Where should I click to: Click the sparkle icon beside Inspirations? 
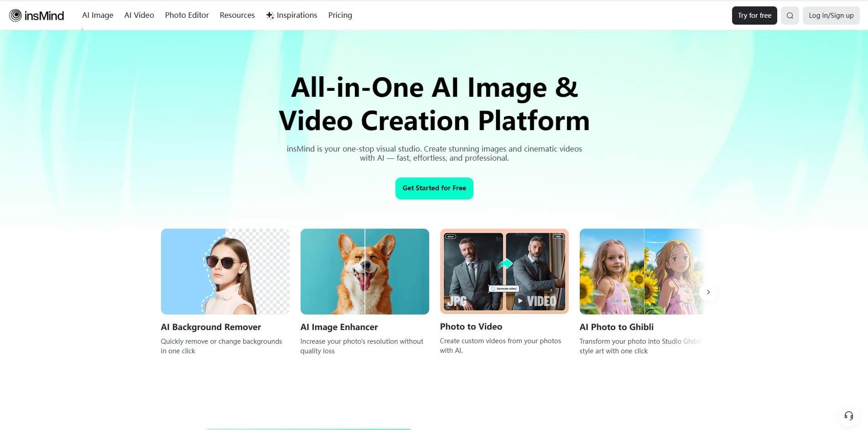(270, 16)
